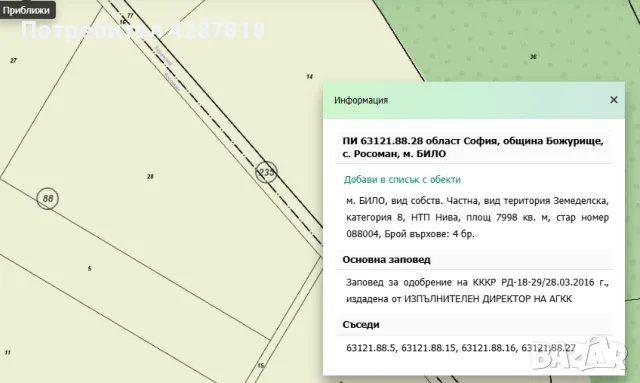This screenshot has width=640, height=383.
Task: Click the площ 7998 кв. м description text
Action: click(x=508, y=217)
